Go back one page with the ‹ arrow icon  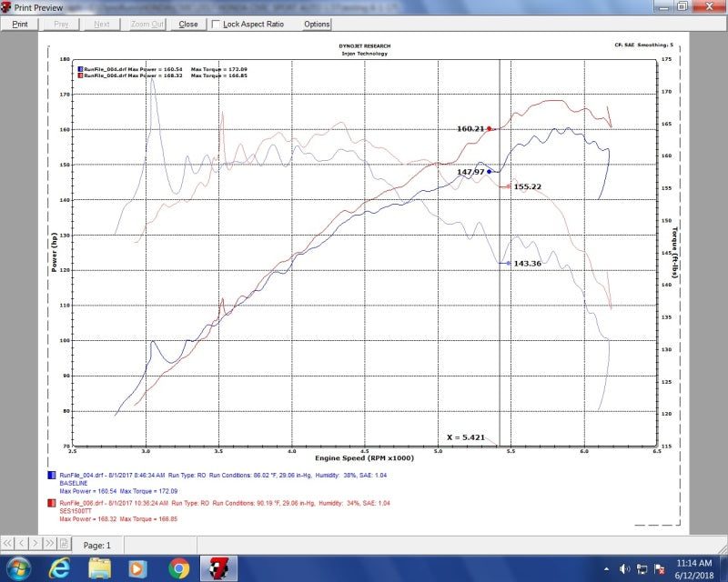click(21, 545)
